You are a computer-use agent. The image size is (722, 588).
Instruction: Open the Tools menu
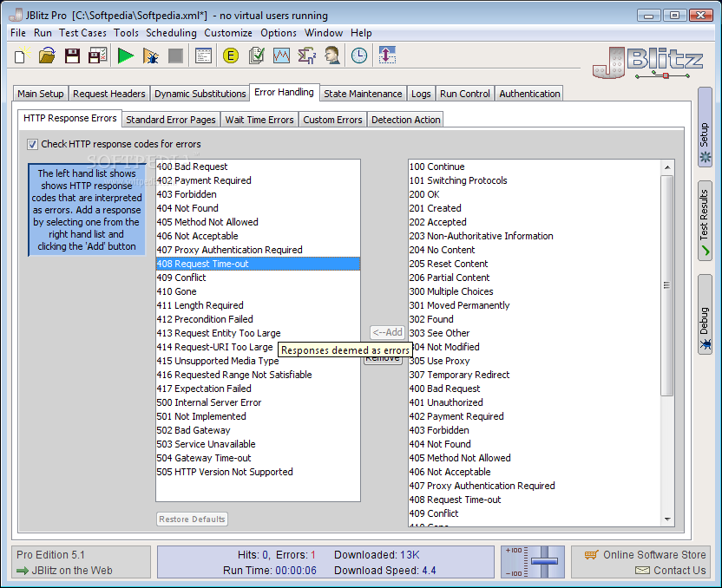126,33
